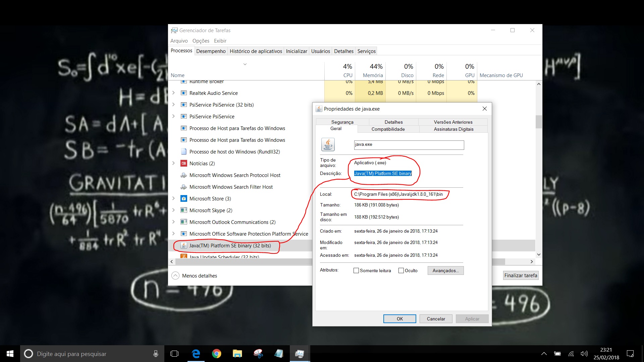Open File Explorer from the taskbar

237,354
